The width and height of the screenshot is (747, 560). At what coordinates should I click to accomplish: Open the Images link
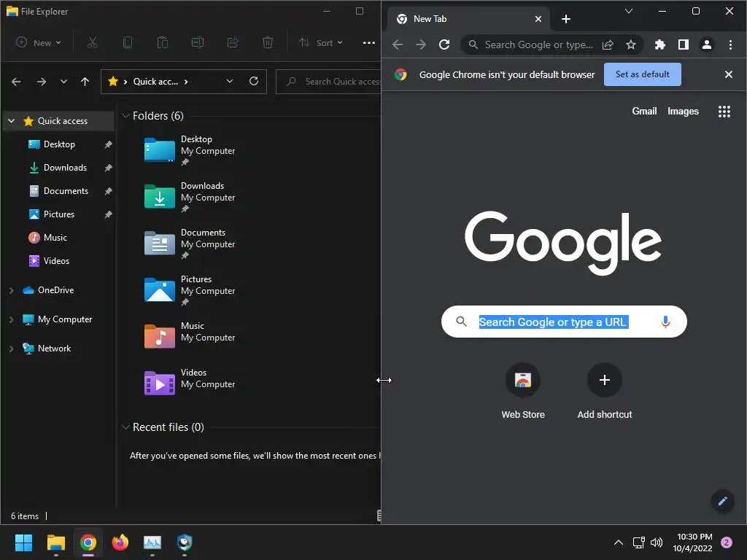(x=683, y=112)
